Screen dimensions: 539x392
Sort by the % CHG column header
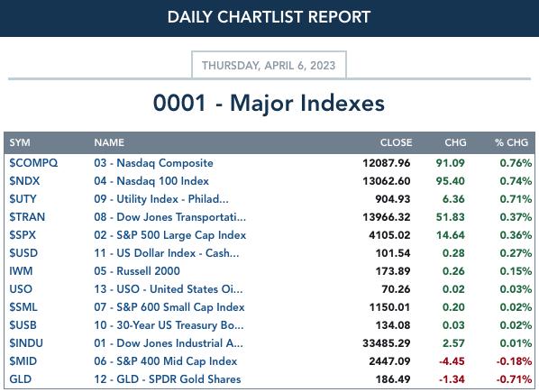(511, 142)
